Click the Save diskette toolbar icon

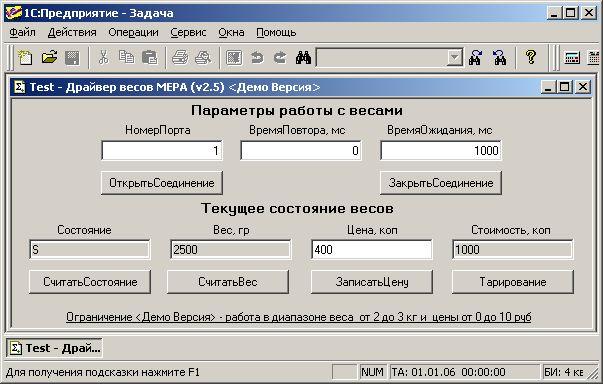point(72,58)
